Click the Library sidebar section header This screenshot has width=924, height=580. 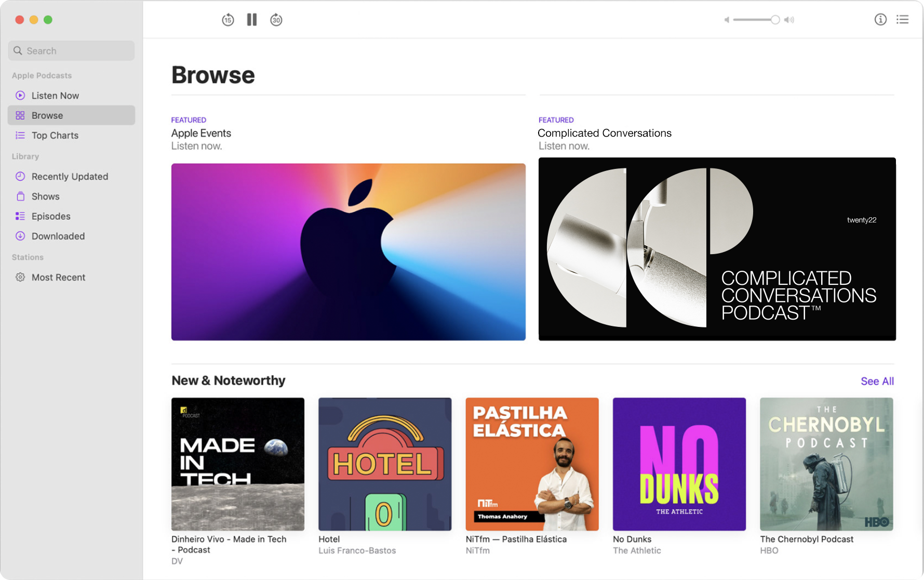pyautogui.click(x=25, y=156)
